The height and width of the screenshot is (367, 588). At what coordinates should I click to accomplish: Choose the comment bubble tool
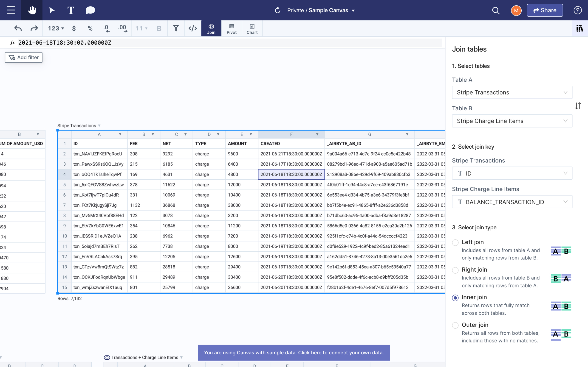point(90,10)
